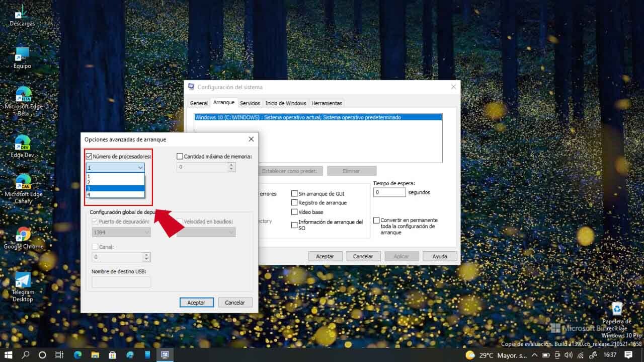Switch to System Configuration taskbar icon
The image size is (644, 362).
[x=165, y=355]
